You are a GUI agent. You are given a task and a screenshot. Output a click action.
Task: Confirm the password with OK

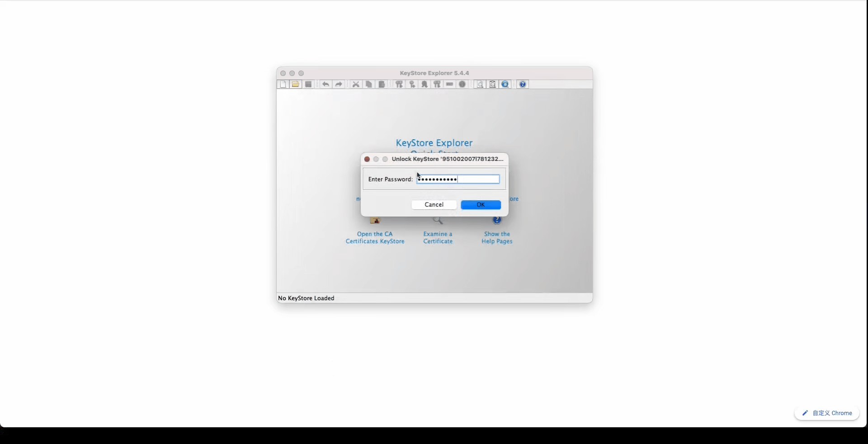[481, 205]
